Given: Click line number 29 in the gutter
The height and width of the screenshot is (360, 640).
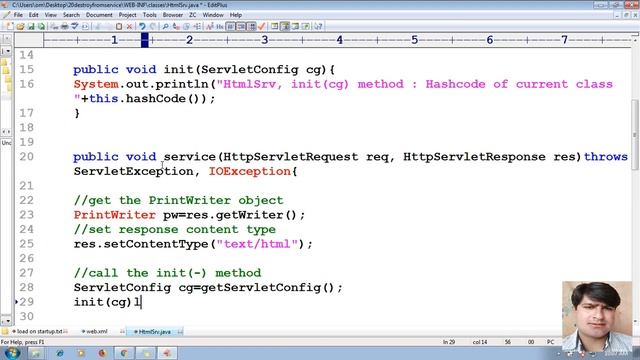Looking at the screenshot, I should coord(27,302).
